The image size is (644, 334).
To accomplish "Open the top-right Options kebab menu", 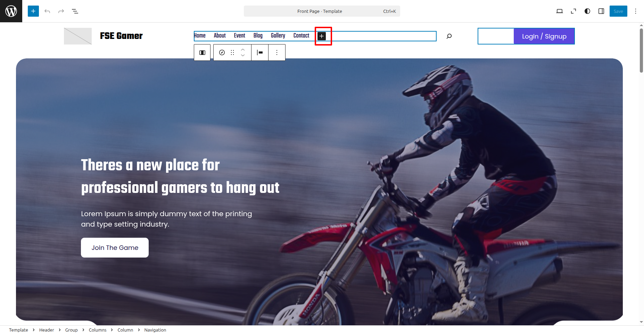I will click(636, 11).
